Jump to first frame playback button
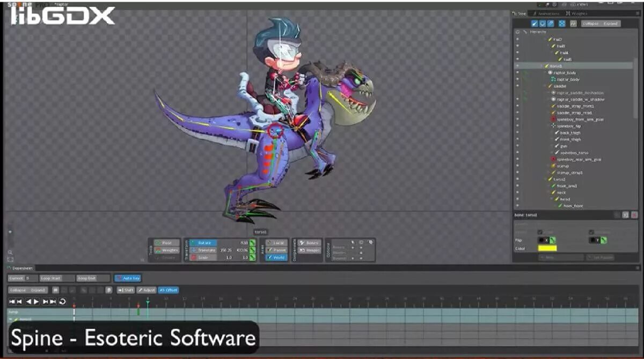Image resolution: width=644 pixels, height=359 pixels. pos(12,302)
